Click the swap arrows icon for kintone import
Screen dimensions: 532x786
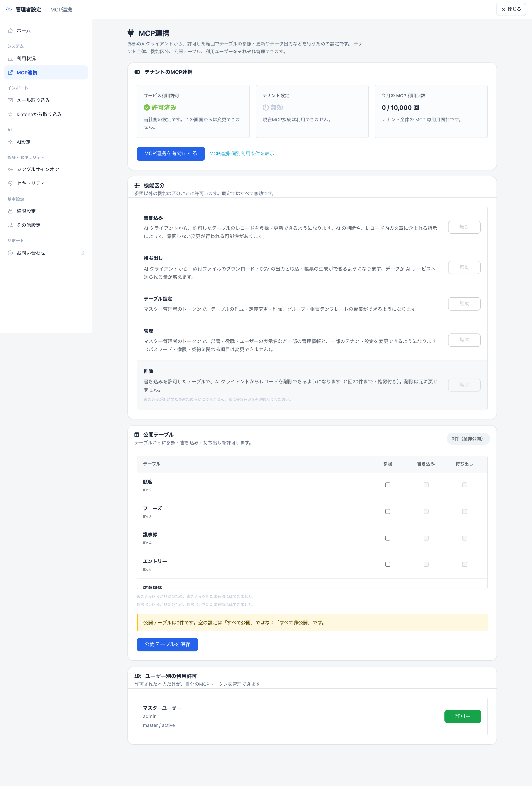(11, 114)
